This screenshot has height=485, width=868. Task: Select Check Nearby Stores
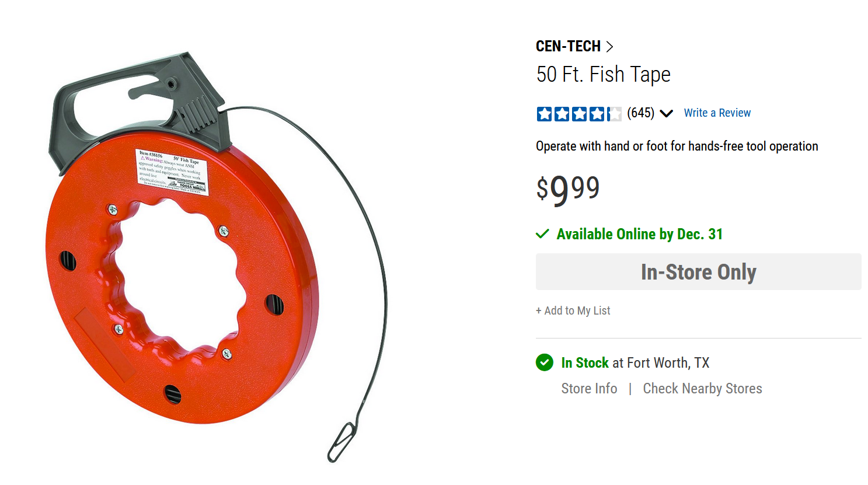coord(702,389)
